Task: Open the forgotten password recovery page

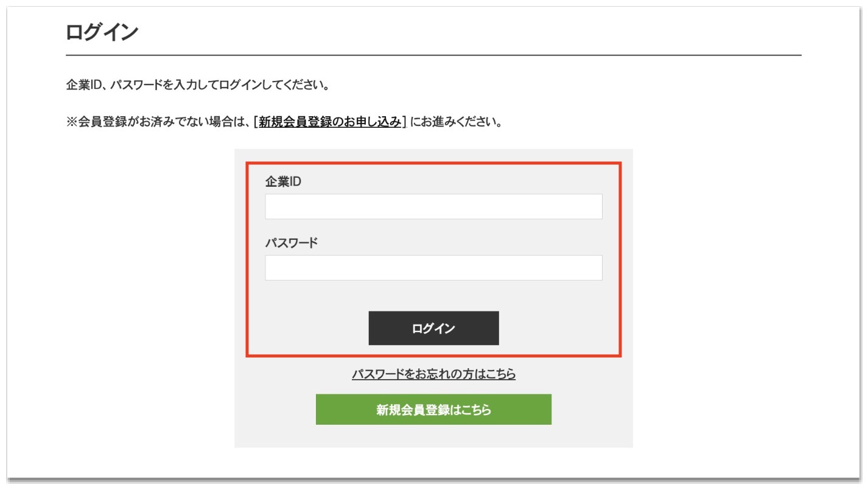Action: (432, 376)
